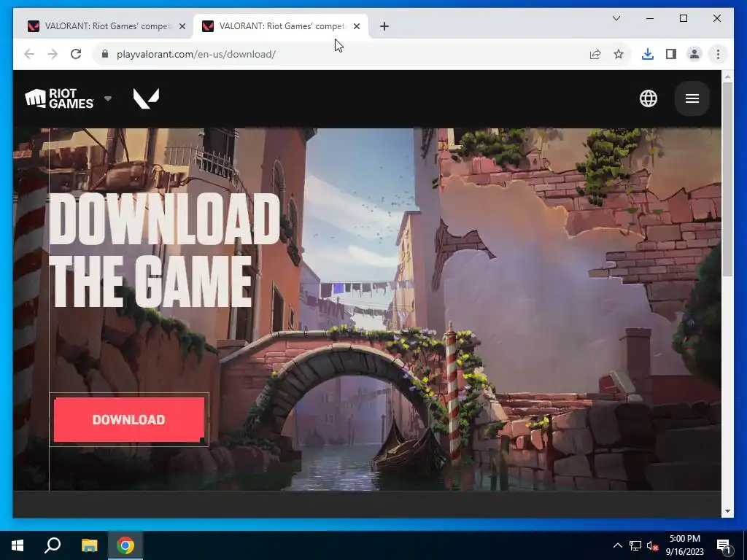This screenshot has height=560, width=747.
Task: Open the tab search chevron
Action: [616, 18]
